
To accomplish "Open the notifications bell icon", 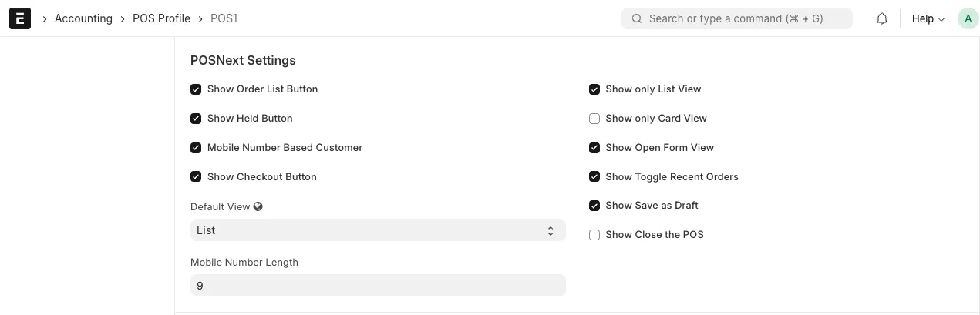I will click(882, 18).
